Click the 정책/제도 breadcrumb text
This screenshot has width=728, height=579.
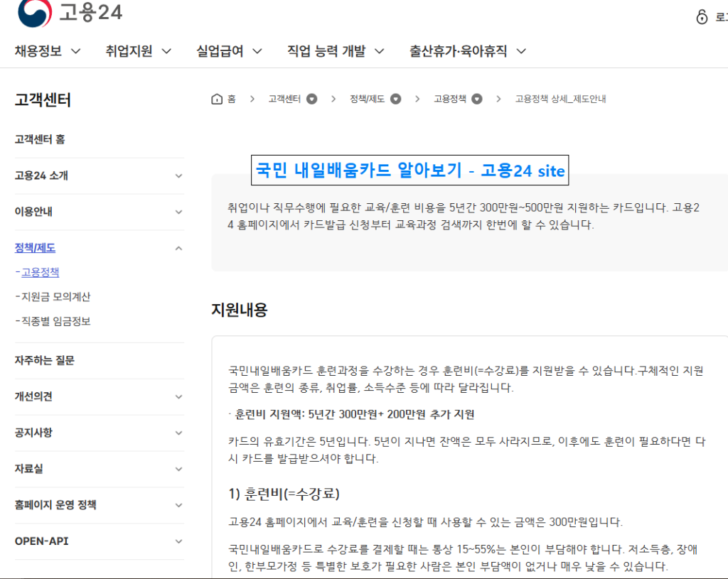368,99
